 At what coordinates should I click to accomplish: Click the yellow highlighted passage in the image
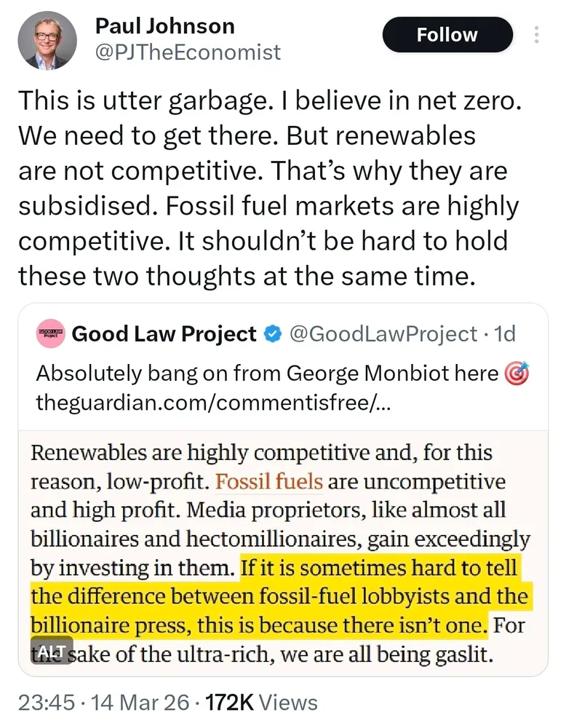[x=280, y=597]
